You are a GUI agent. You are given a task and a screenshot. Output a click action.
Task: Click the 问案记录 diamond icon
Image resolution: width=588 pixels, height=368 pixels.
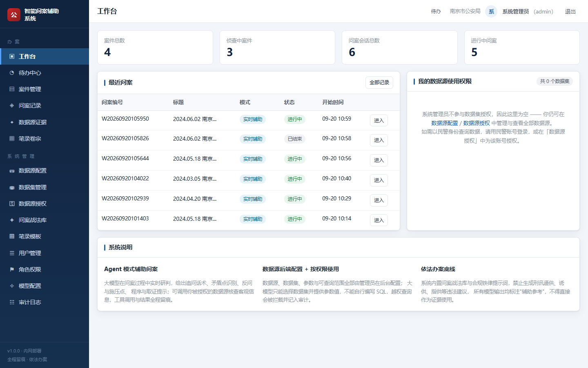(x=12, y=105)
